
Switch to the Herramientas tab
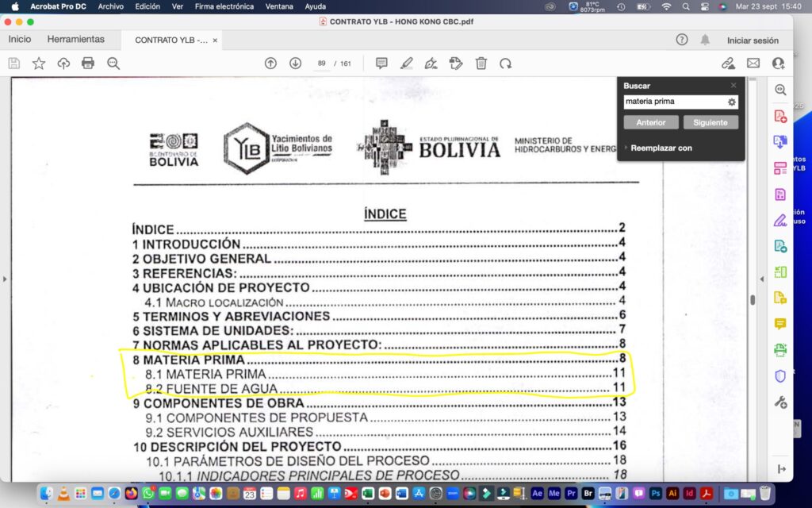(75, 40)
